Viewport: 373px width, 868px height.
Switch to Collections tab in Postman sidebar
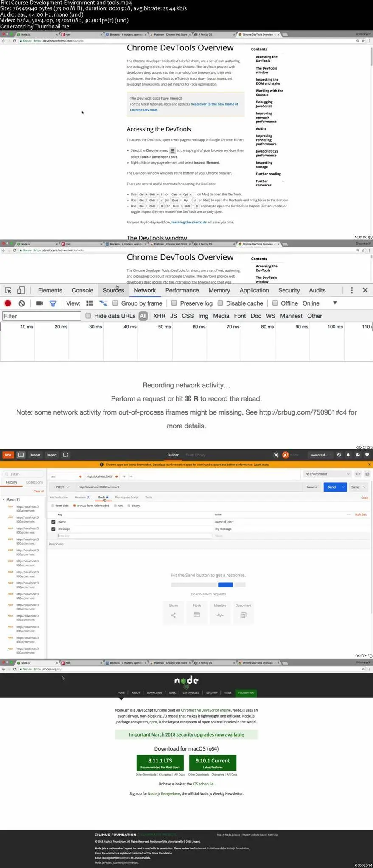pyautogui.click(x=34, y=482)
